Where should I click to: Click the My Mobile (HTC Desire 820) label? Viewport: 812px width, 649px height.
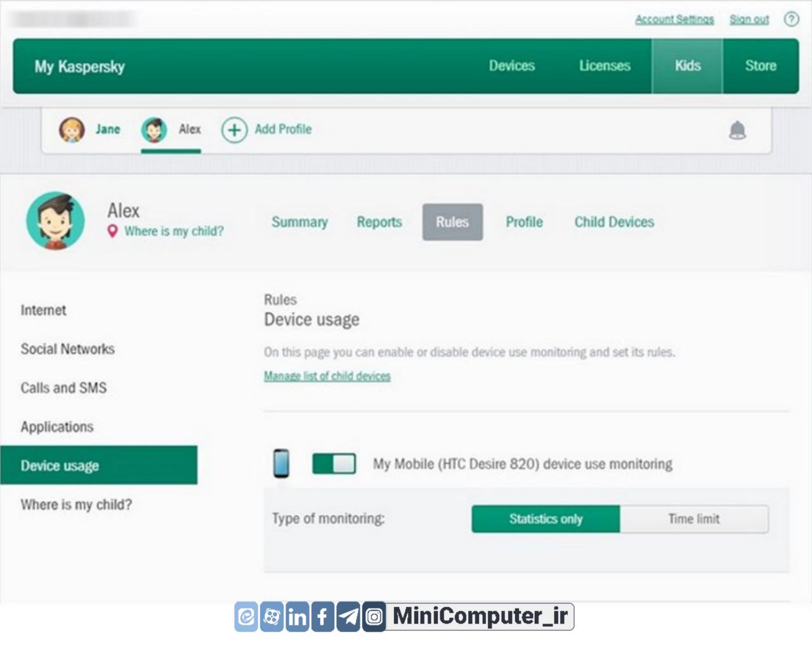(523, 464)
